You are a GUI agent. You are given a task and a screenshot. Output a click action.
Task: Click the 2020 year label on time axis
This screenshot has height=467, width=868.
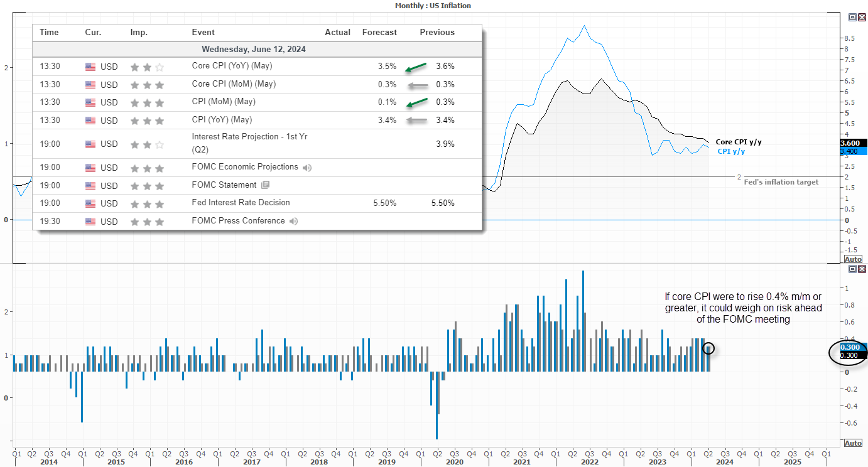click(454, 462)
